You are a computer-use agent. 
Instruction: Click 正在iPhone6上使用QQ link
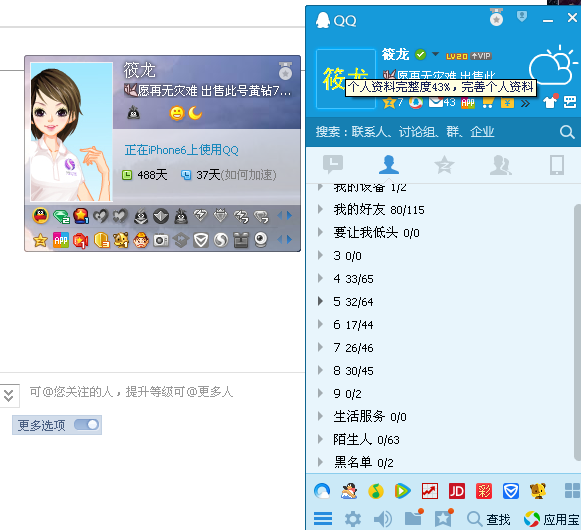182,150
